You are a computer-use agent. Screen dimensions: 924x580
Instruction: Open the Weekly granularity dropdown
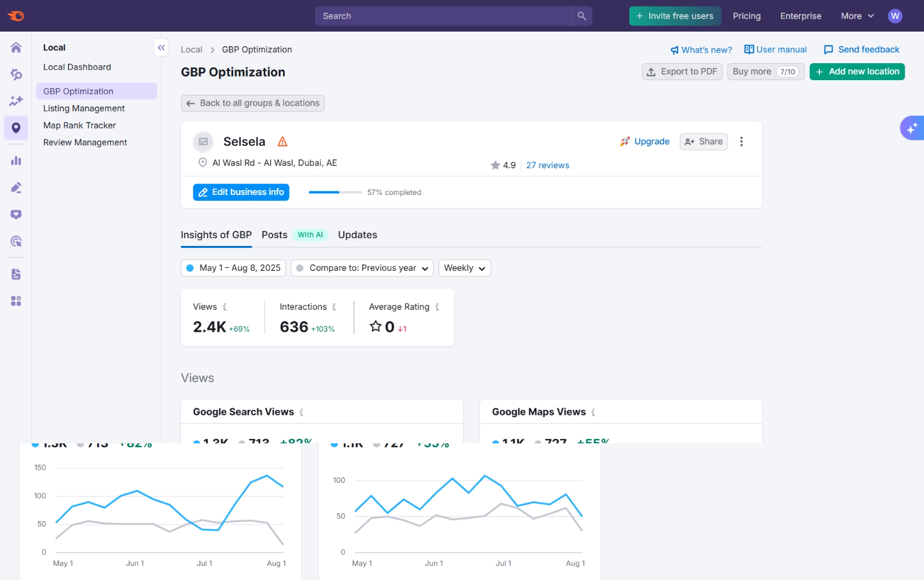click(465, 268)
